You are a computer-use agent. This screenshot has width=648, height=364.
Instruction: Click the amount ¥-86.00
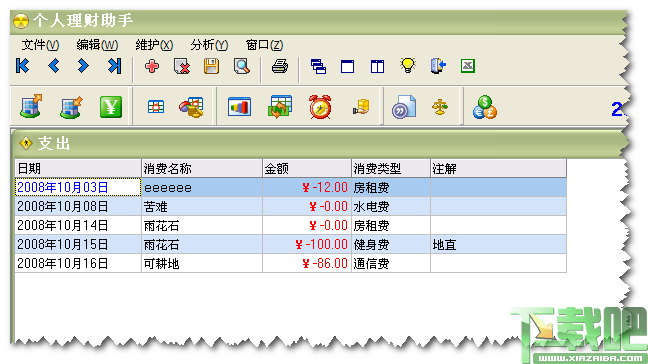[x=307, y=263]
